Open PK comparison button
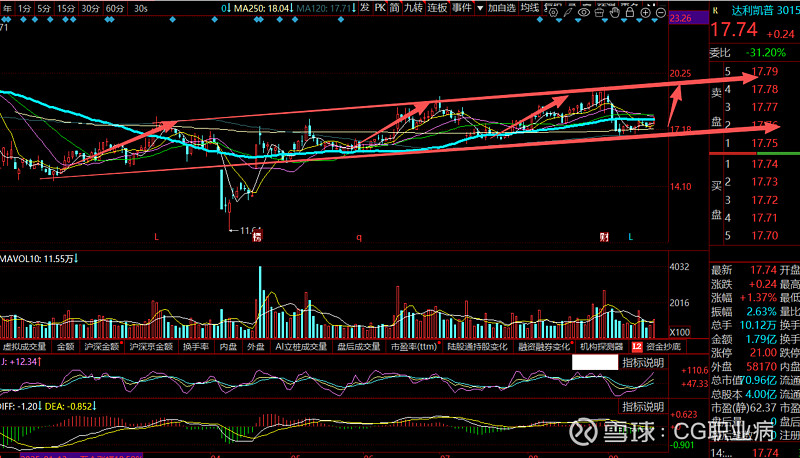 [x=380, y=8]
